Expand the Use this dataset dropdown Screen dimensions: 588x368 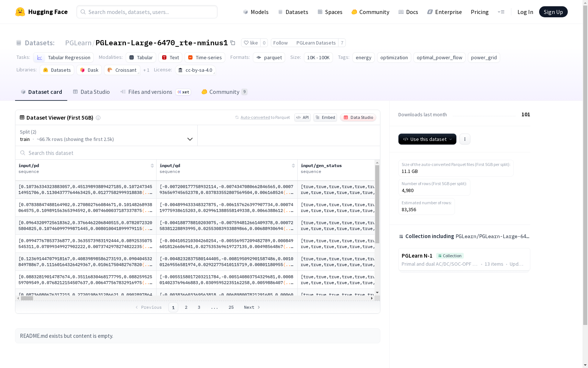pos(427,139)
